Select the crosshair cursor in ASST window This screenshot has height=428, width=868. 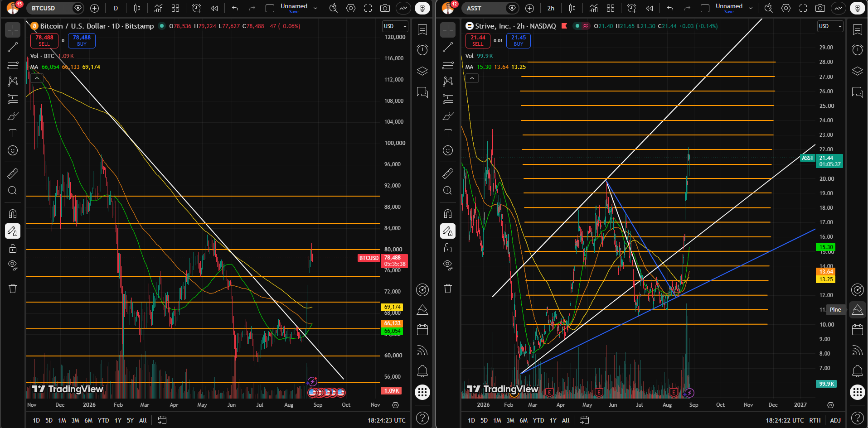click(x=448, y=30)
